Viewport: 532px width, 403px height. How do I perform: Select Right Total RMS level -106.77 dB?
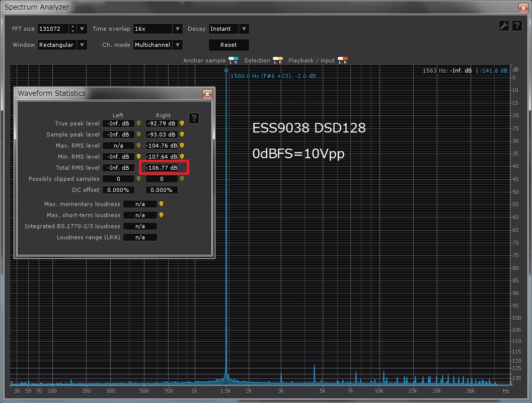point(162,168)
